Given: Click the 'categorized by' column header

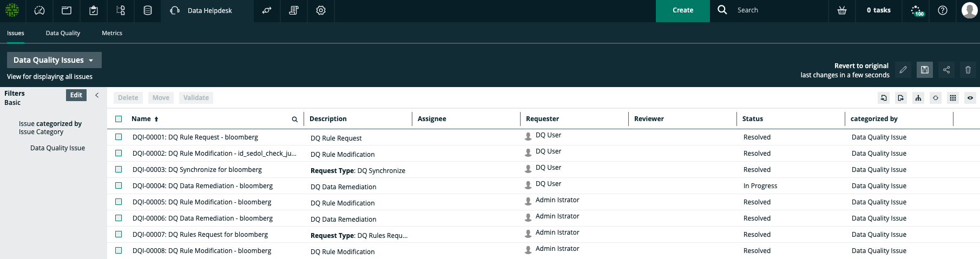Looking at the screenshot, I should 874,119.
